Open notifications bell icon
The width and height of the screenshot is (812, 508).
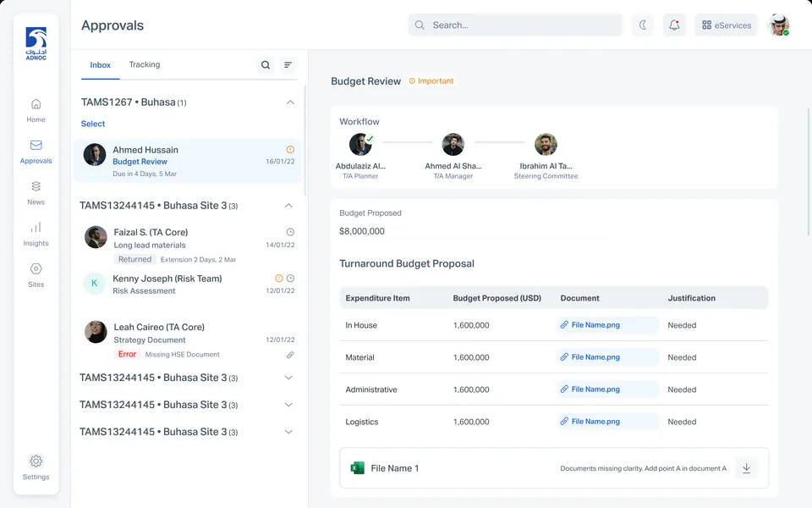(674, 25)
